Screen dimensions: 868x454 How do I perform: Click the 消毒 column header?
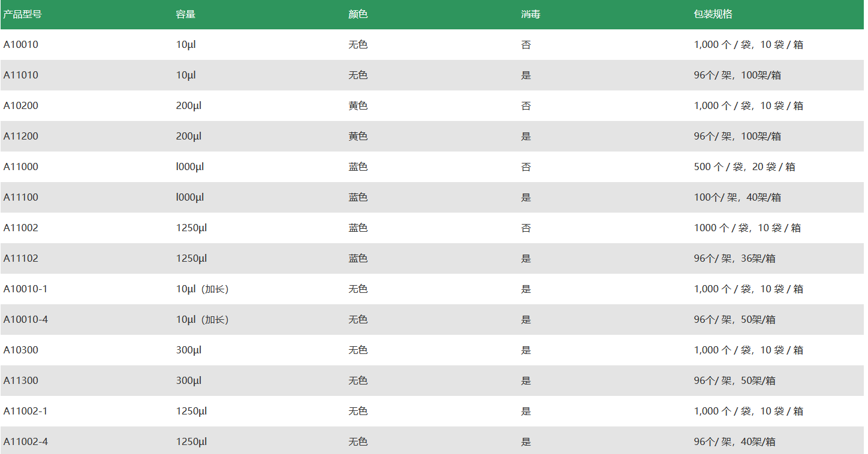click(x=531, y=14)
